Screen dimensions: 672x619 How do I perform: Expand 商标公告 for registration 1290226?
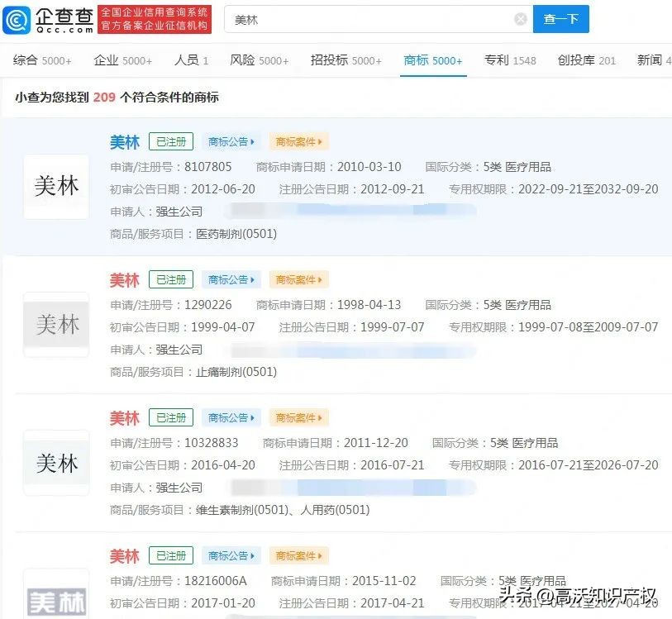click(x=231, y=279)
